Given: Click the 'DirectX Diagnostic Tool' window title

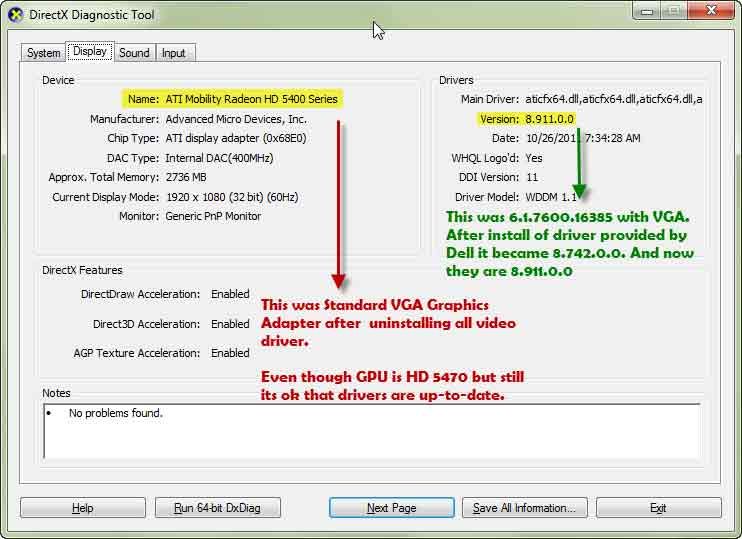Looking at the screenshot, I should [x=92, y=15].
